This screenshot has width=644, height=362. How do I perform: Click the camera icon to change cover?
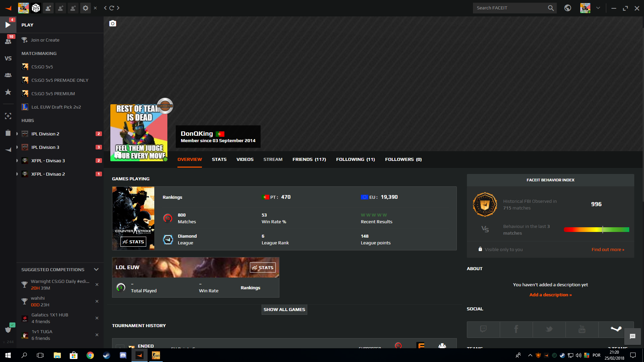pyautogui.click(x=113, y=23)
